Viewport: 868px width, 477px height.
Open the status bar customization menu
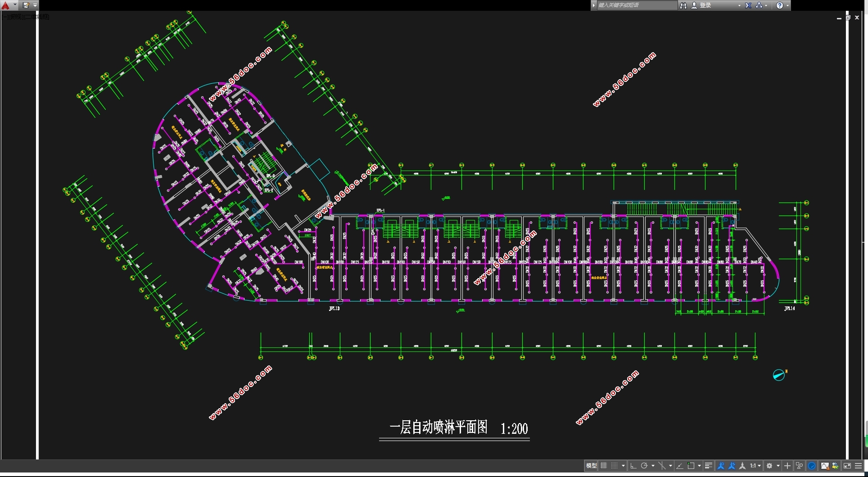coord(858,466)
